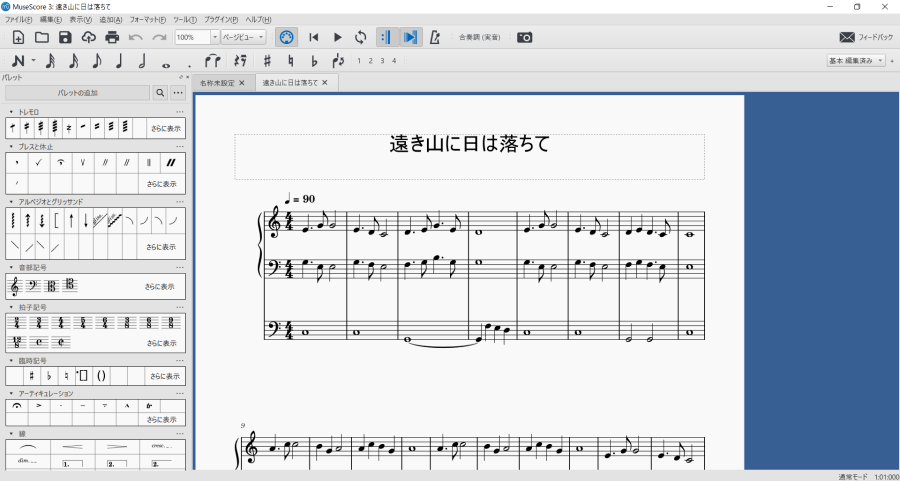Screen dimensions: 900x481
Task: Click the redo arrow icon
Action: (158, 37)
